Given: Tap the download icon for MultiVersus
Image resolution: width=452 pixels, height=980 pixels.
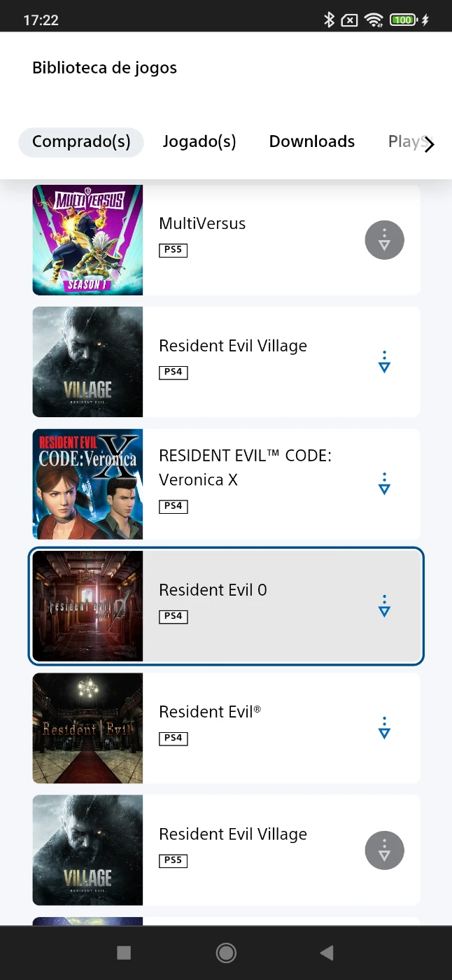Looking at the screenshot, I should point(384,240).
